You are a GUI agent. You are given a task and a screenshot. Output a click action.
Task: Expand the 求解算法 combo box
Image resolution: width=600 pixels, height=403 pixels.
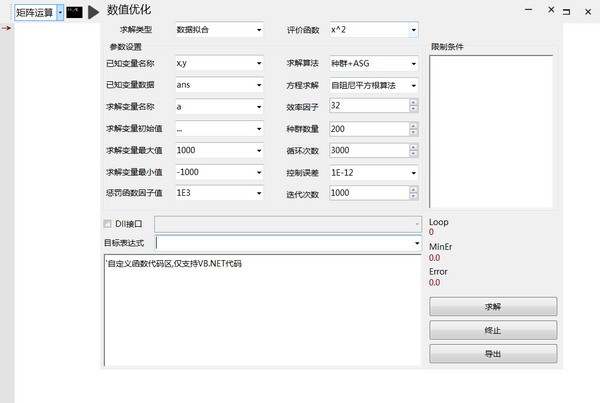[413, 64]
